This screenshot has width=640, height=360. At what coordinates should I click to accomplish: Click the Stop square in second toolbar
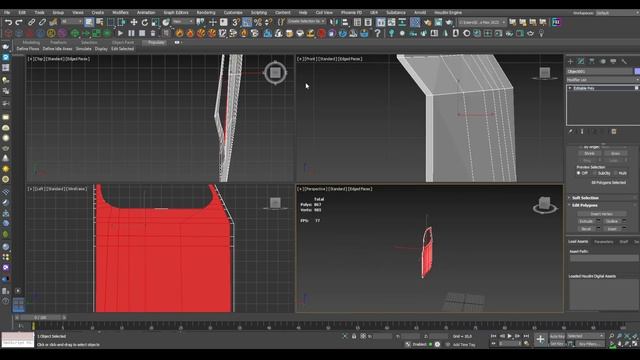(x=142, y=33)
